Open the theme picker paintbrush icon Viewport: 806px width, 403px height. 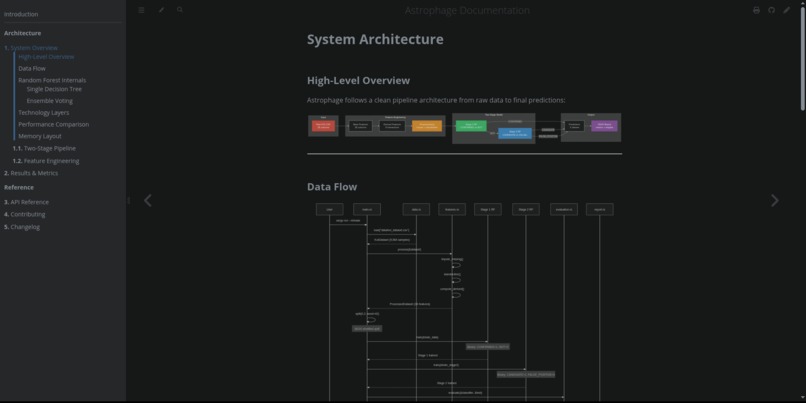[161, 10]
